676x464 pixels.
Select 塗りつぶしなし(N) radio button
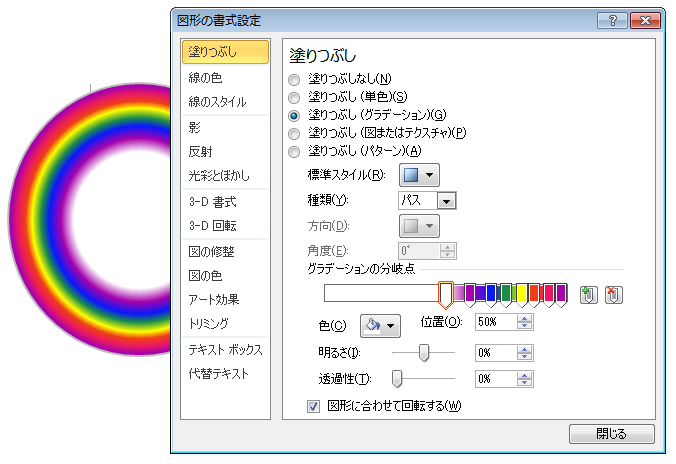[294, 80]
